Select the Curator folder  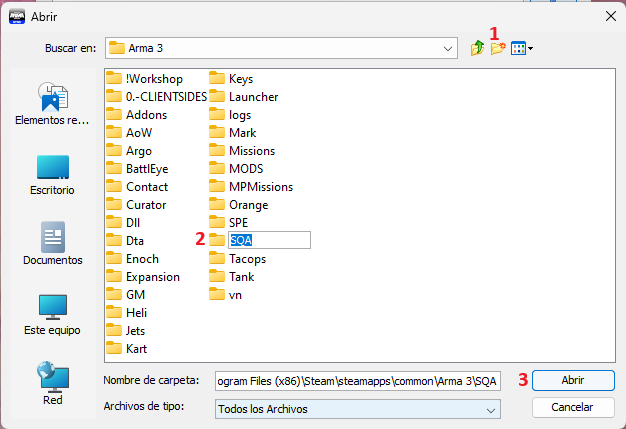point(136,205)
